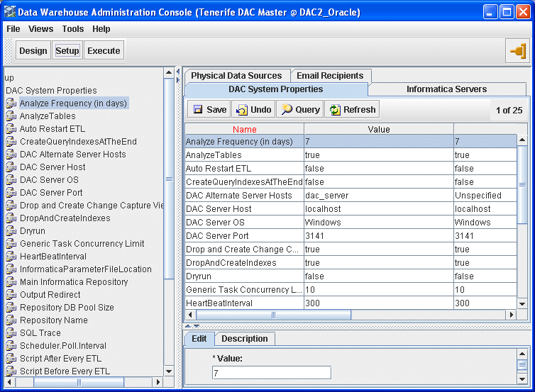The height and width of the screenshot is (392, 535).
Task: Select the DAC System Properties tab
Action: [276, 89]
